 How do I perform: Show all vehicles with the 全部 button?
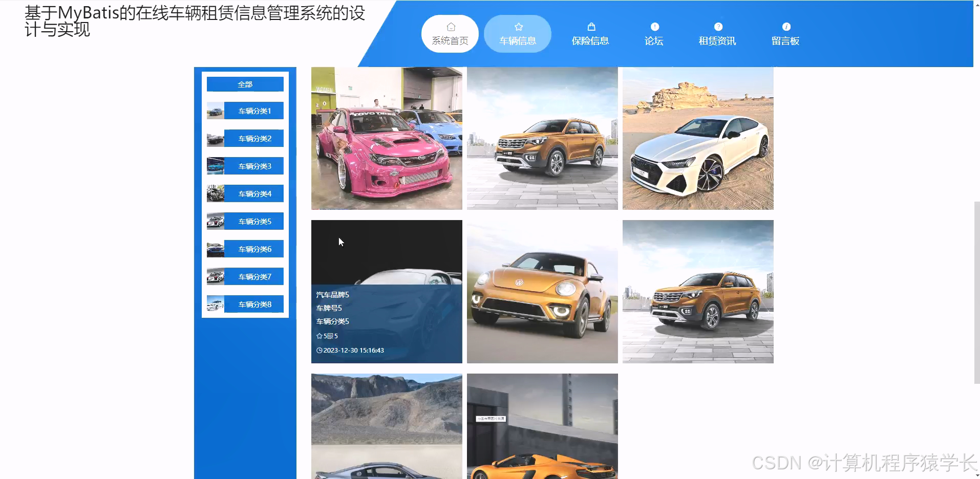pyautogui.click(x=245, y=84)
